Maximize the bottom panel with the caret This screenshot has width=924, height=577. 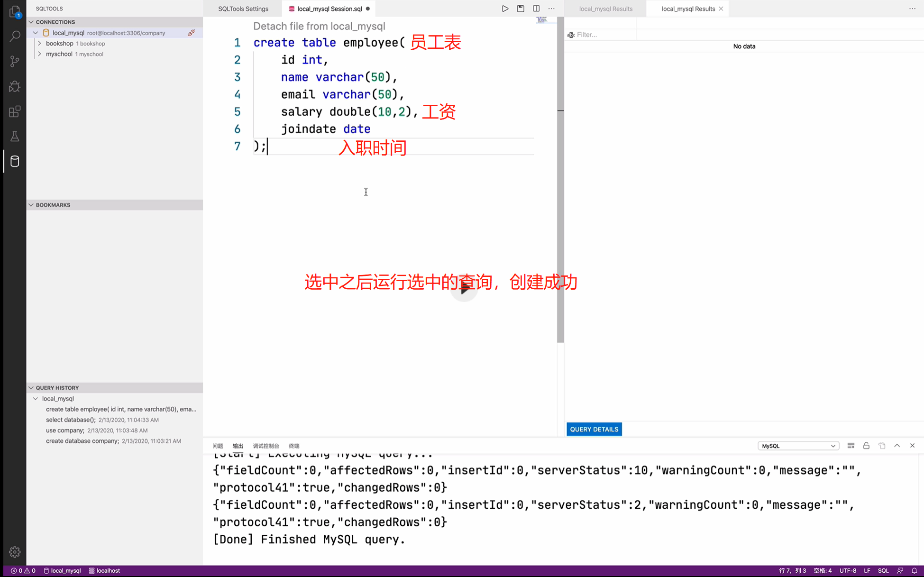click(897, 446)
